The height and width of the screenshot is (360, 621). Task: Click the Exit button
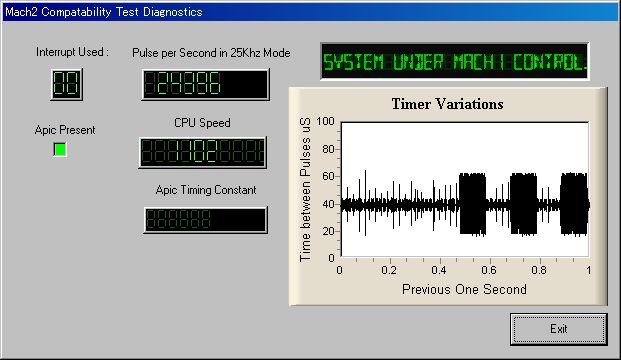tap(558, 329)
